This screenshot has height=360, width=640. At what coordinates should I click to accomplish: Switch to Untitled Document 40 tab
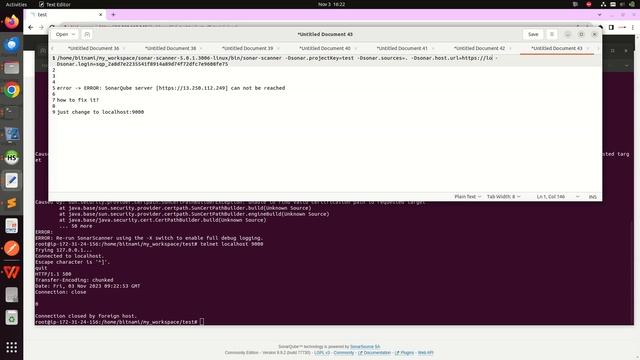325,48
